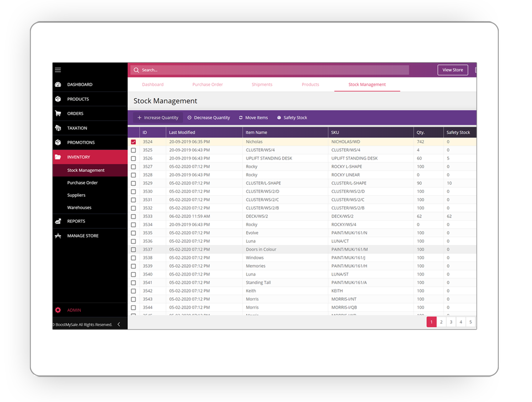The height and width of the screenshot is (402, 532).
Task: Tick the checkbox for UPLIFT STANDING DESK row
Action: [x=134, y=159]
